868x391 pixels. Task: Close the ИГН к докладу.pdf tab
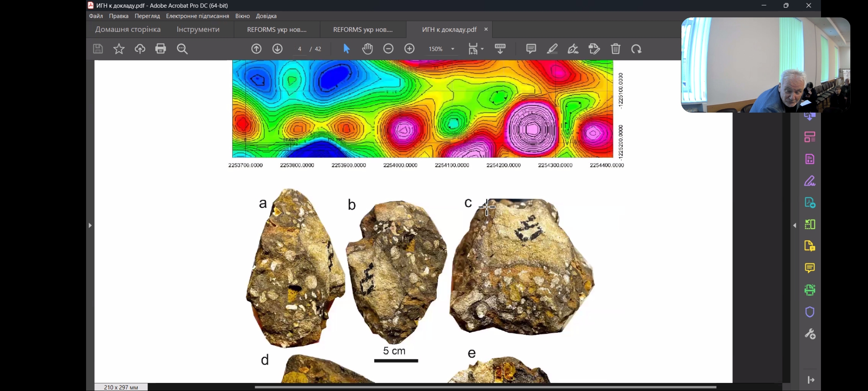486,29
